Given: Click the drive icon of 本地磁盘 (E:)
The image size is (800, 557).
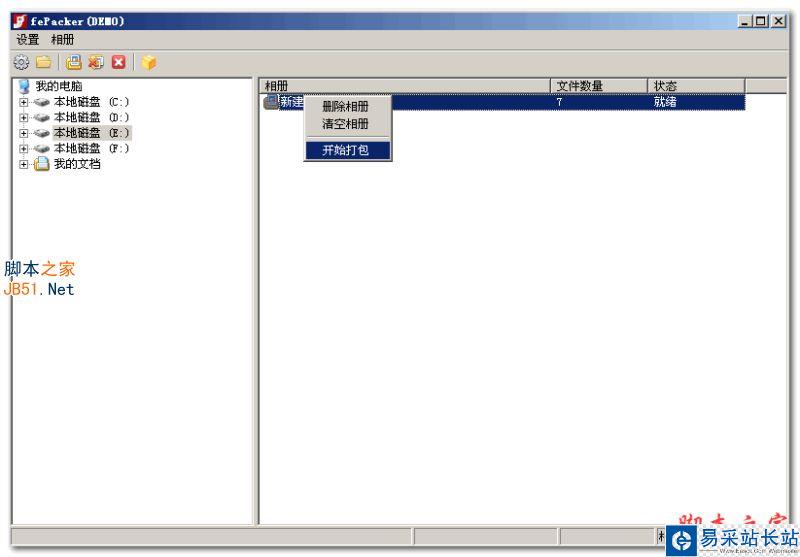Looking at the screenshot, I should (x=41, y=133).
